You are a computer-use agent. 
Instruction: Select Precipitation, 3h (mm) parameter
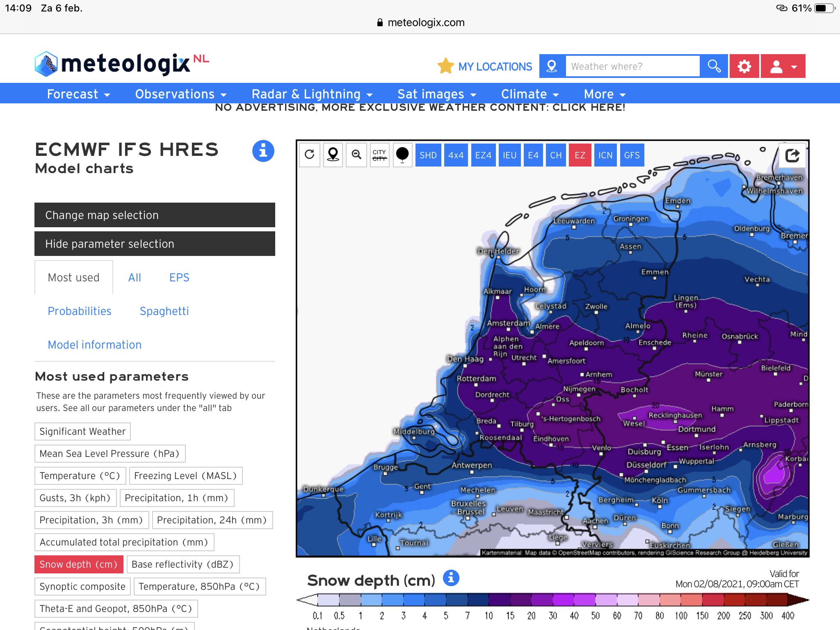[91, 520]
